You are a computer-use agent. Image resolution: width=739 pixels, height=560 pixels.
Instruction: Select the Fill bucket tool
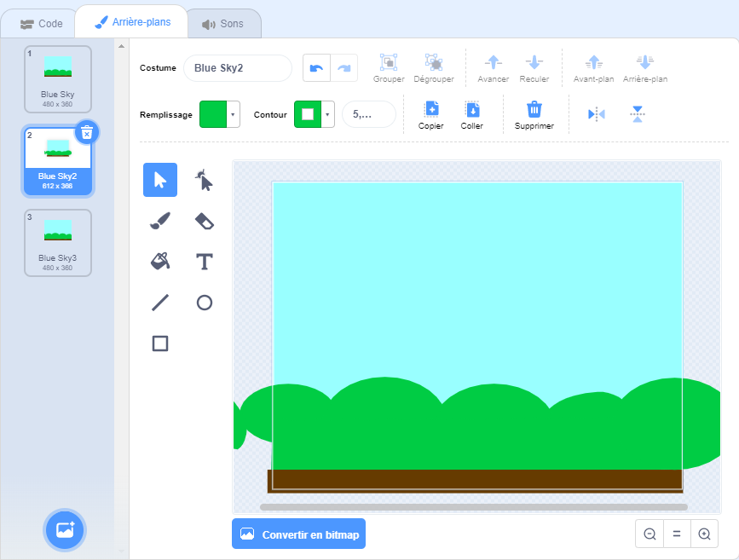(x=160, y=262)
